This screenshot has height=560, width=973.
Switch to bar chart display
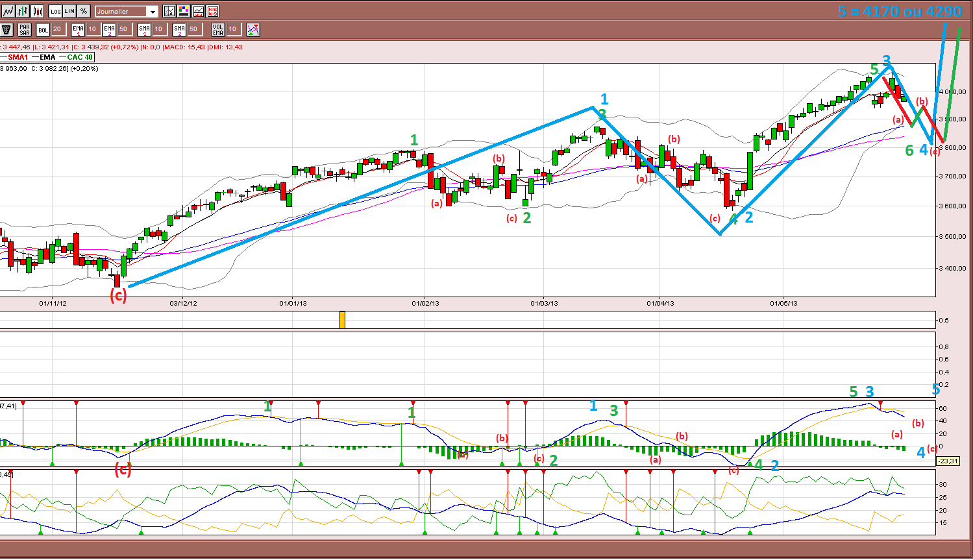coord(23,11)
